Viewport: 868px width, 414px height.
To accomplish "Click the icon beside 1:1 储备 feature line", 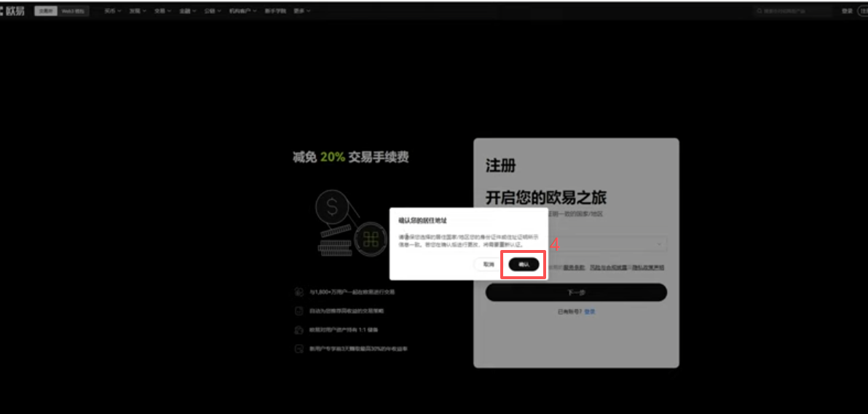I will click(299, 329).
